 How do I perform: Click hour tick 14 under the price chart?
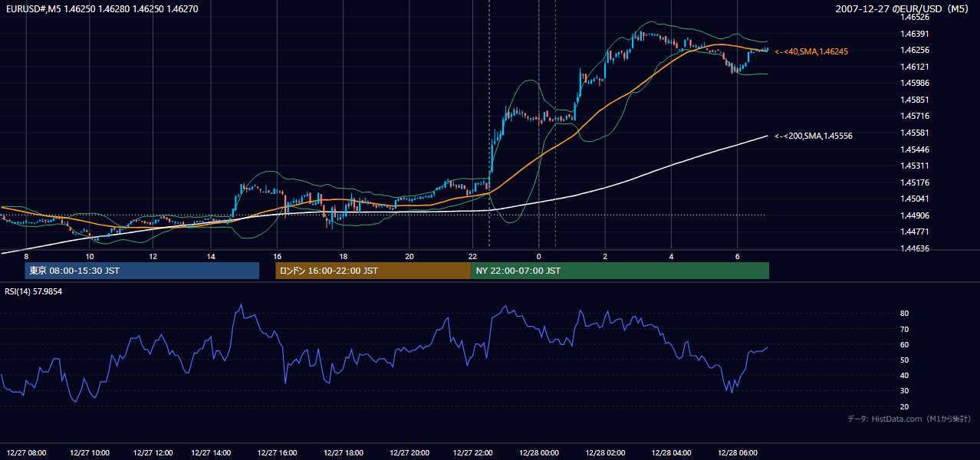tap(212, 256)
